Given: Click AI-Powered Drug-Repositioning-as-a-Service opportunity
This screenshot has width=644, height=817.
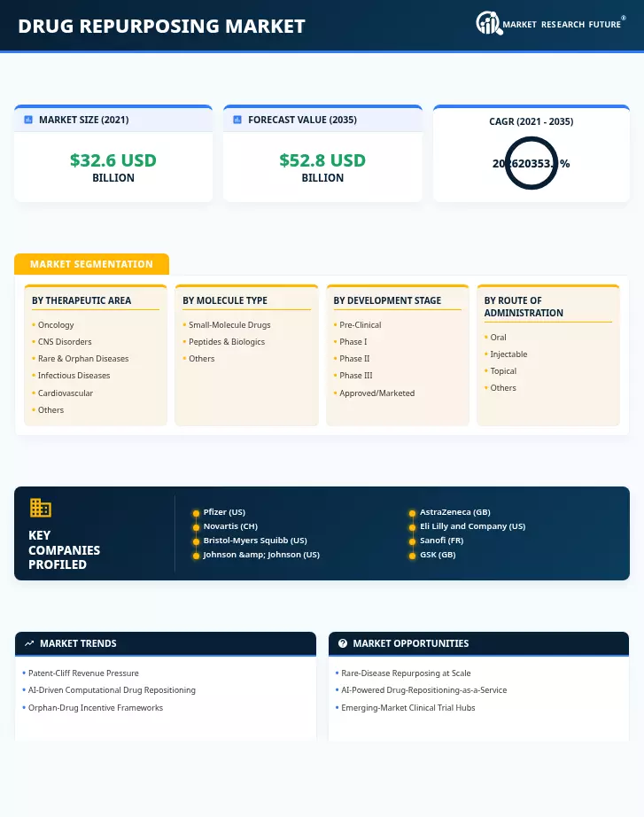Looking at the screenshot, I should tap(424, 690).
